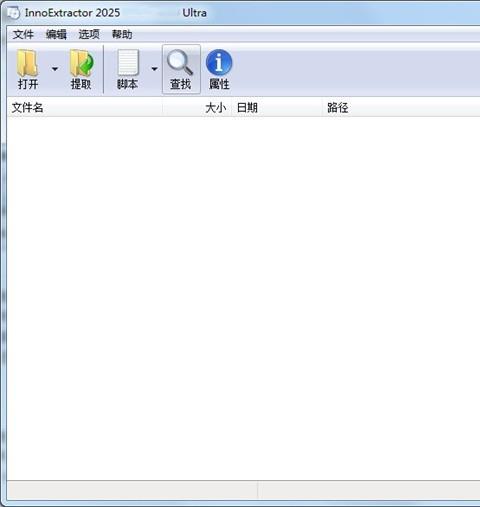View the script via the 脚本 icon
The width and height of the screenshot is (480, 507).
click(x=128, y=69)
